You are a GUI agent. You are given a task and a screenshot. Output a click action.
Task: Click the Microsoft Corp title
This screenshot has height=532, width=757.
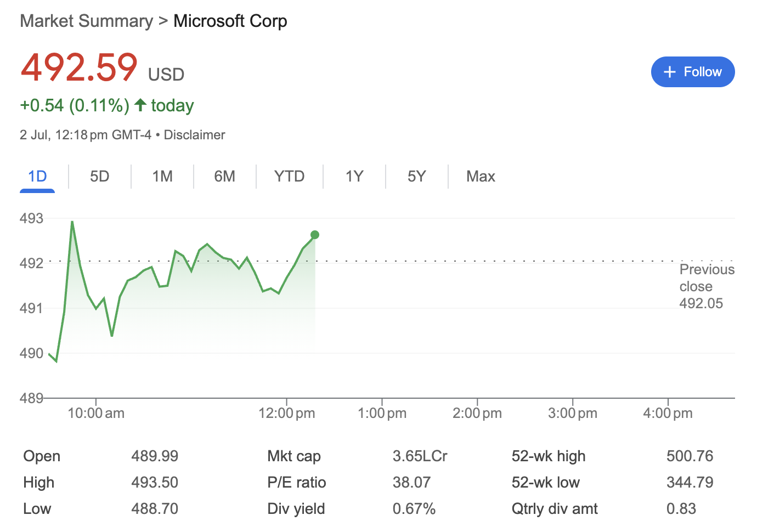[230, 21]
